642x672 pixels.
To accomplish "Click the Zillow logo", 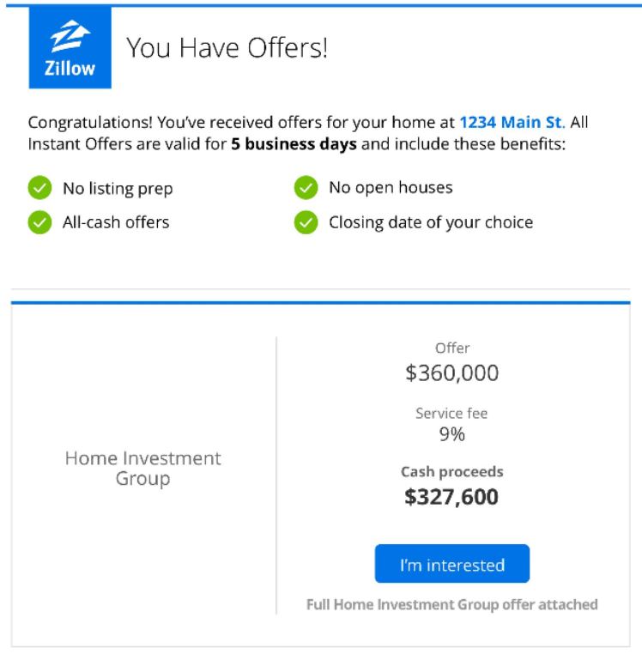I will point(70,47).
